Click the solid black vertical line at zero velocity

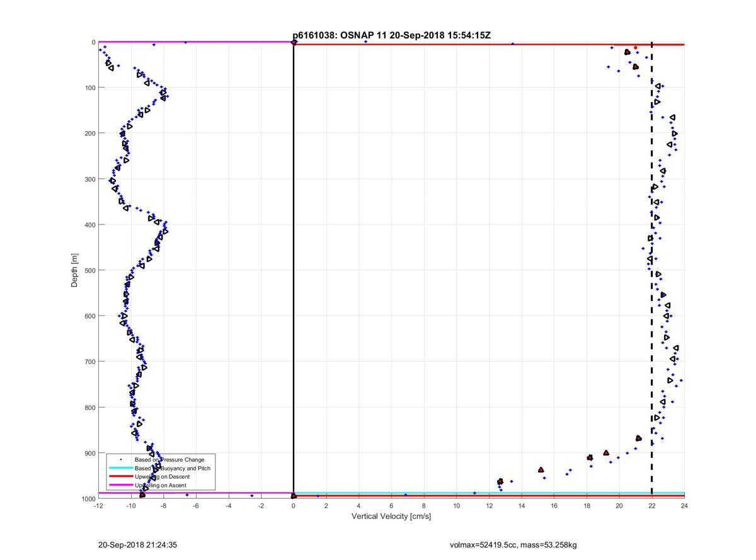294,271
